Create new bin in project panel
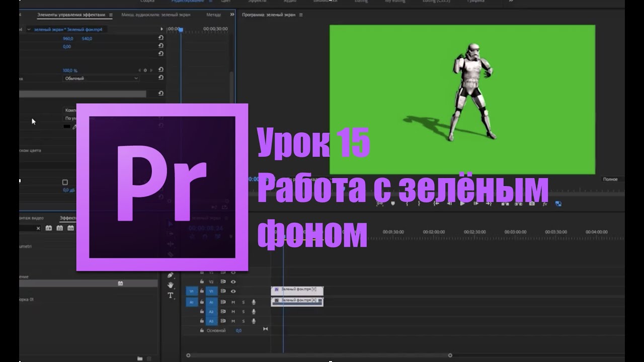Screen dimensions: 644x362 (140, 358)
